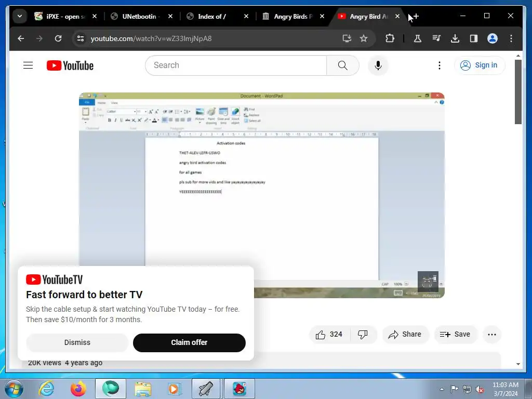Open the Extensions puzzle icon
Image resolution: width=532 pixels, height=399 pixels.
point(390,38)
